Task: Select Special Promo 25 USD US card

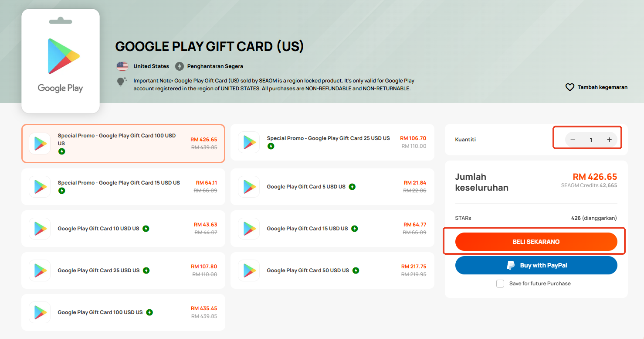Action: tap(332, 142)
